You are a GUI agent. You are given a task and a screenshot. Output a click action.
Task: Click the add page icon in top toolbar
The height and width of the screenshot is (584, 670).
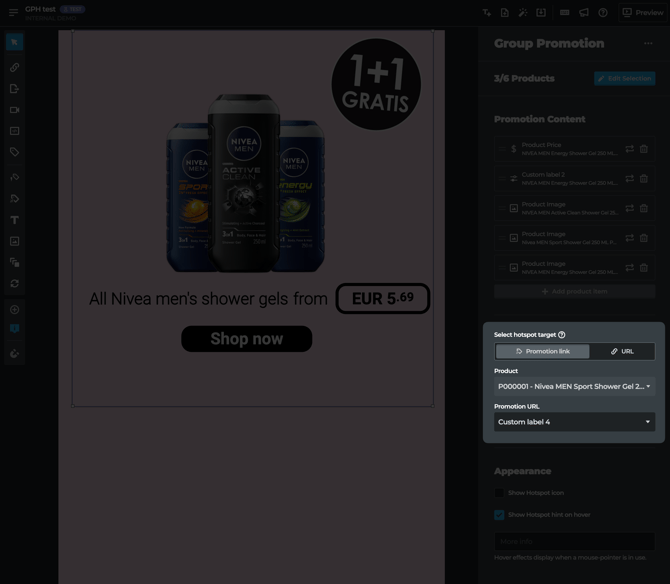(505, 13)
